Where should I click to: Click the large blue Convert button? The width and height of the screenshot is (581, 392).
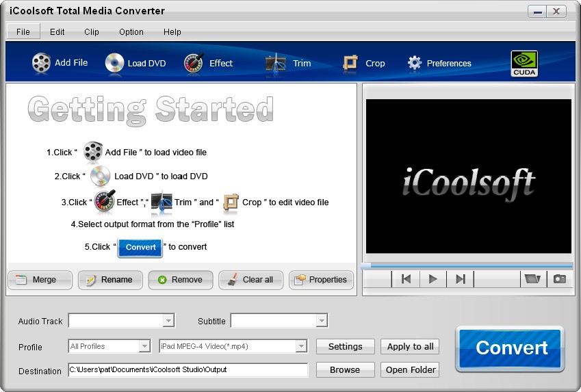click(510, 348)
